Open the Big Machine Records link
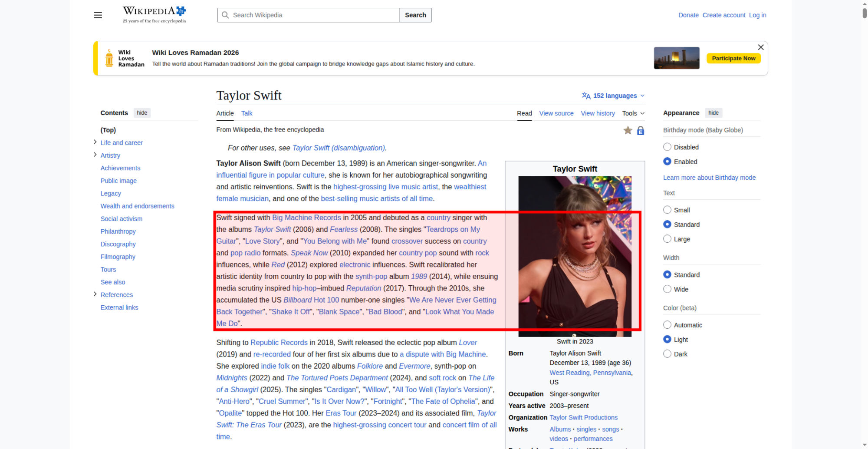The height and width of the screenshot is (449, 868). tap(306, 218)
